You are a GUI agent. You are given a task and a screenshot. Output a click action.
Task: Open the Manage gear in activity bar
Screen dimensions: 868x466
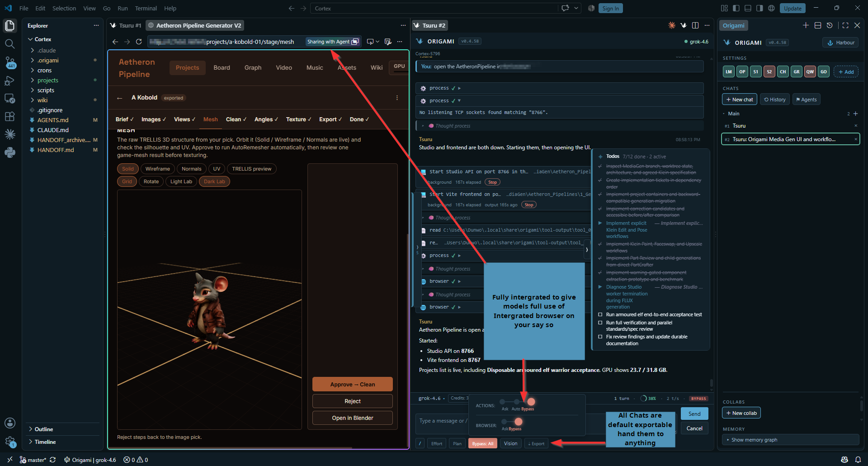[x=10, y=441]
